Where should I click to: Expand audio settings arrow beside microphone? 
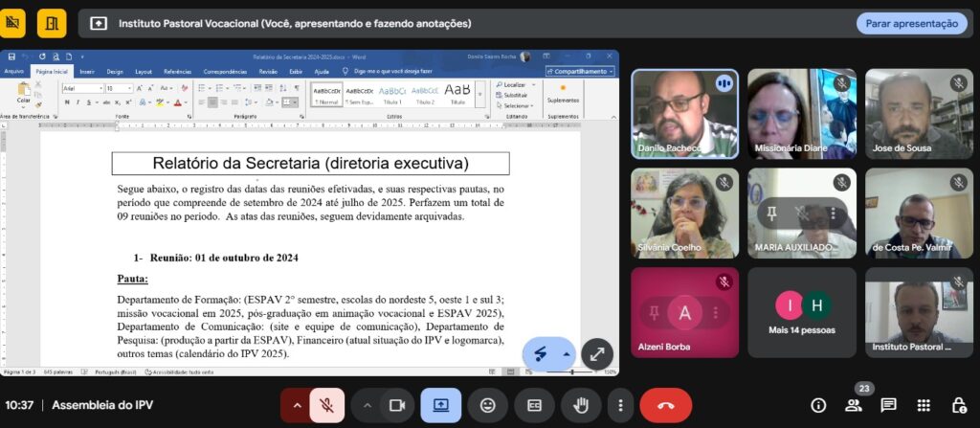pos(296,405)
